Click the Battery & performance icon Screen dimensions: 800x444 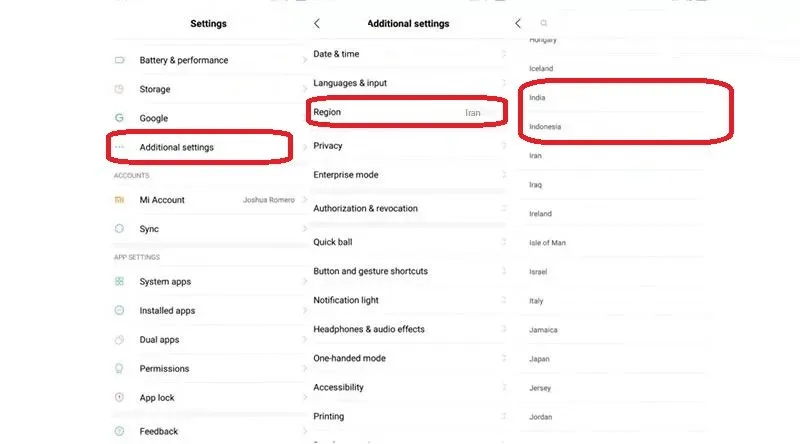click(x=119, y=60)
